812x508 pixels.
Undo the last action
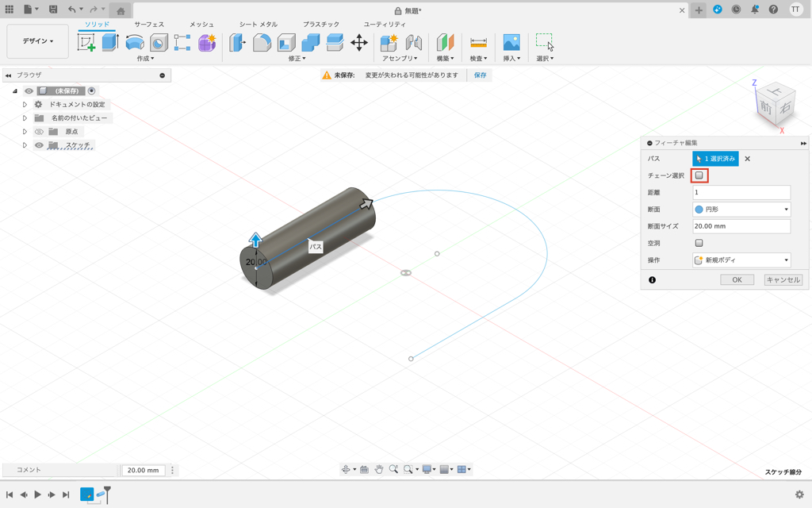coord(72,10)
